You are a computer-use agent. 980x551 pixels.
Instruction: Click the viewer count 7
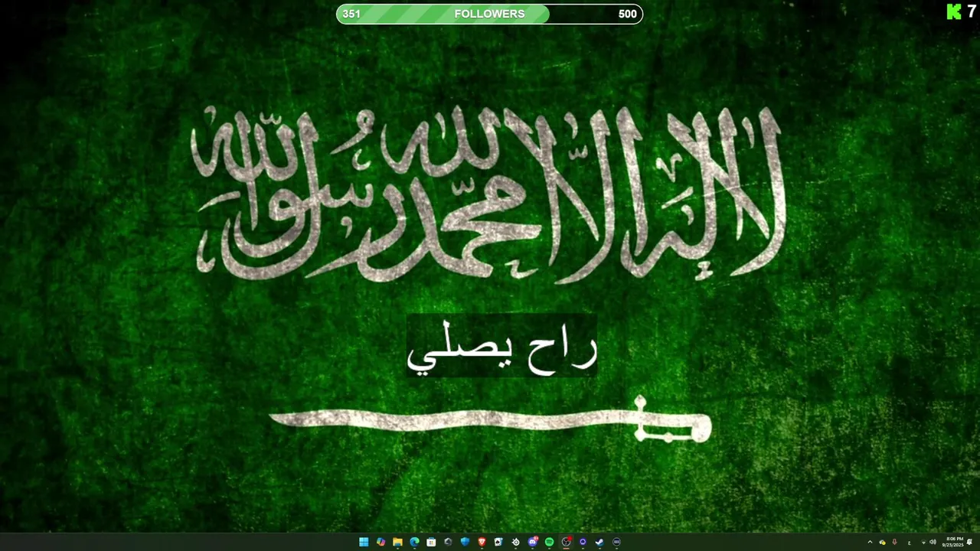[x=972, y=11]
